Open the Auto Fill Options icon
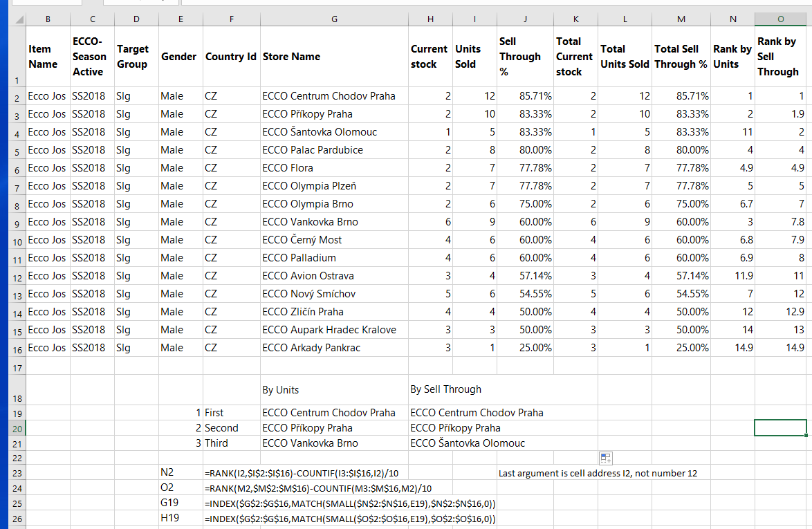The image size is (812, 529). pyautogui.click(x=606, y=458)
